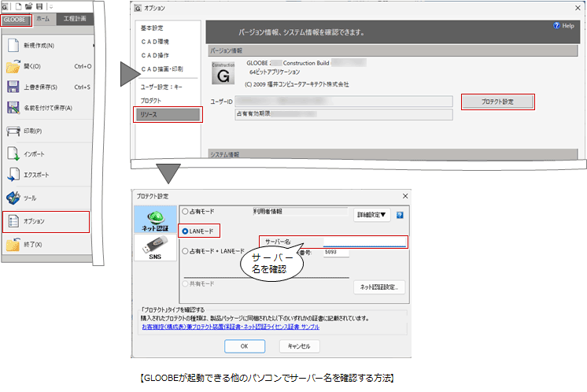This screenshot has width=587, height=392.
Task: Select ＣＡＤ操作 in the options sidebar
Action: (155, 55)
